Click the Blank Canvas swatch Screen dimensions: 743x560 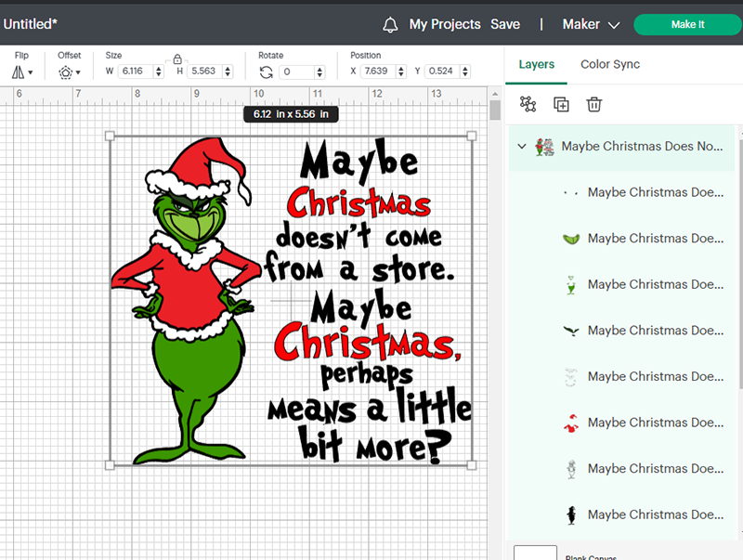[535, 553]
